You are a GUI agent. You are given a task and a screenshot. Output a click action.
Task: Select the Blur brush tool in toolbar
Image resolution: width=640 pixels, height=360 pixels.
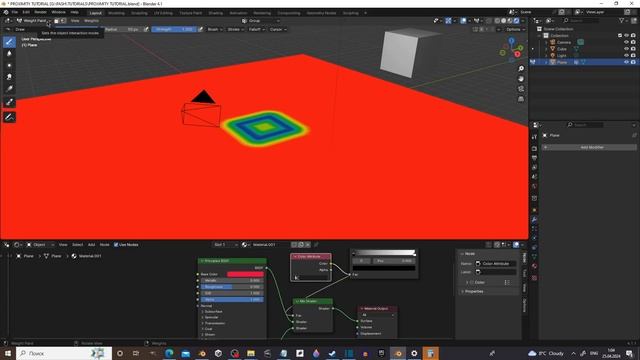coord(9,53)
